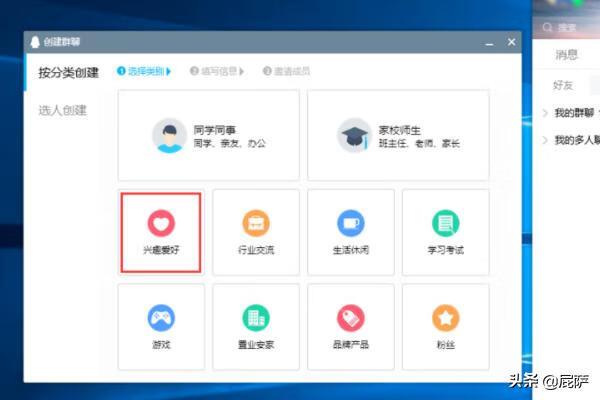This screenshot has width=600, height=400.
Task: Click the 家校师生 card title text
Action: [x=400, y=130]
